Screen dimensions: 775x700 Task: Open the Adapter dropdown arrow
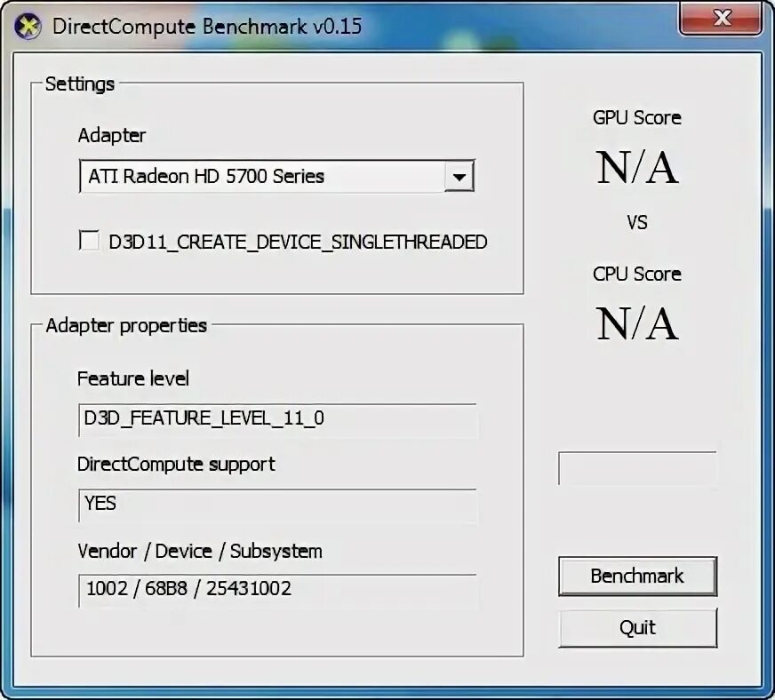click(x=459, y=177)
